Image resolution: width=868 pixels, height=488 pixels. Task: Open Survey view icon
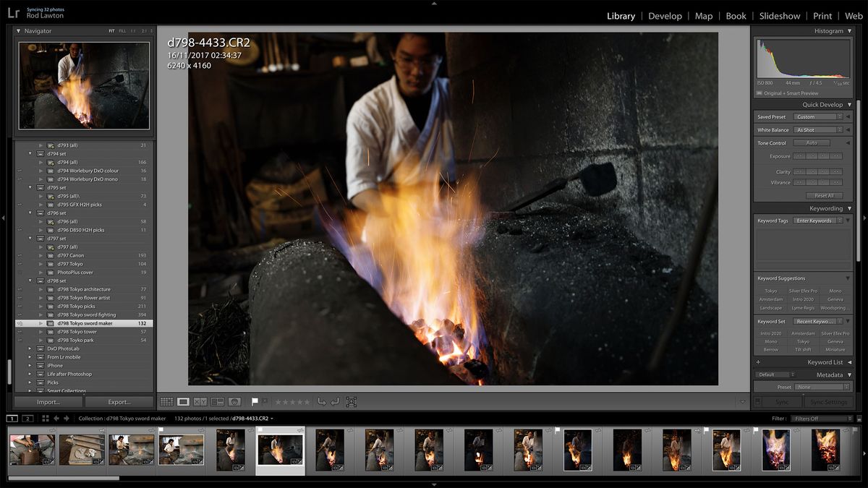pyautogui.click(x=218, y=401)
